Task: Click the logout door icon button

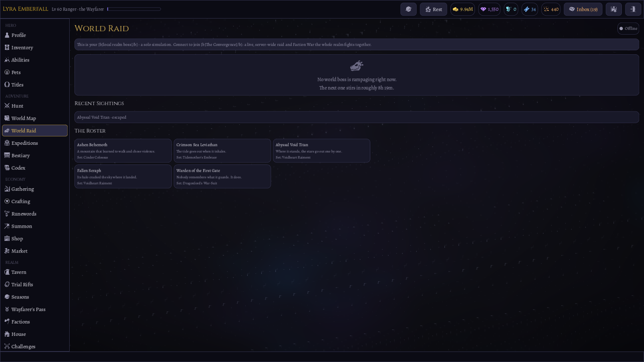Action: pos(633,9)
